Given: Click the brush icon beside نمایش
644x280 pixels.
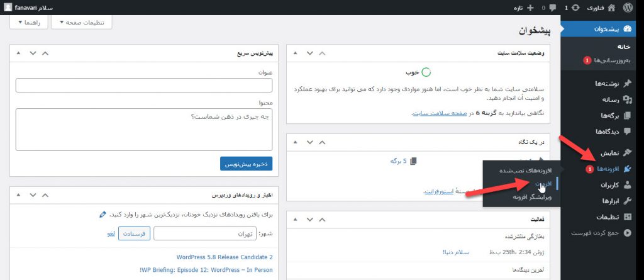Looking at the screenshot, I should (x=627, y=153).
